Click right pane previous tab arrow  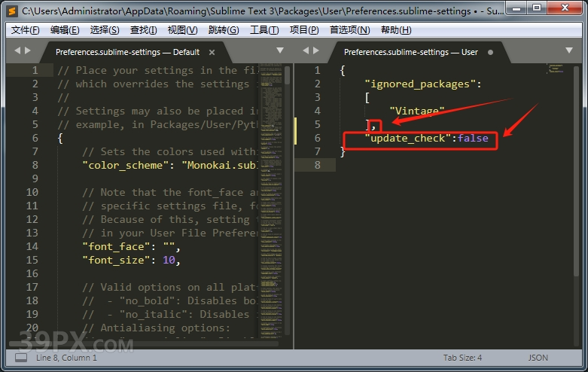point(306,50)
